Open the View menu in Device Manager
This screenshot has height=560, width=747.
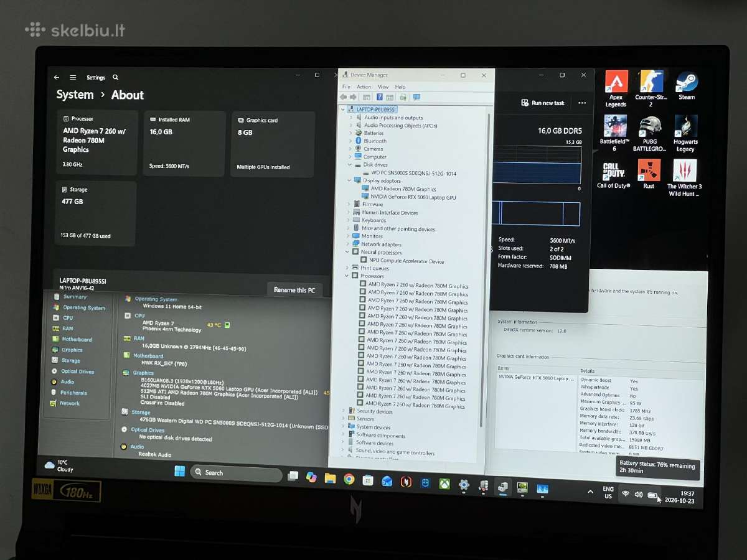383,86
